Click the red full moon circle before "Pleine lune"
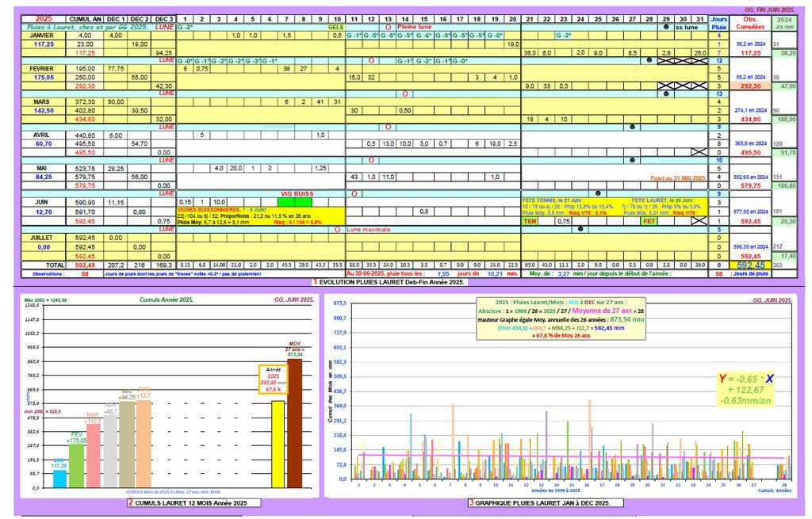 (x=388, y=26)
